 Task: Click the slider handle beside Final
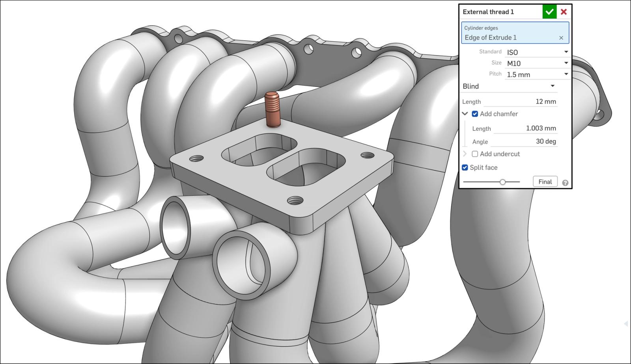point(502,182)
